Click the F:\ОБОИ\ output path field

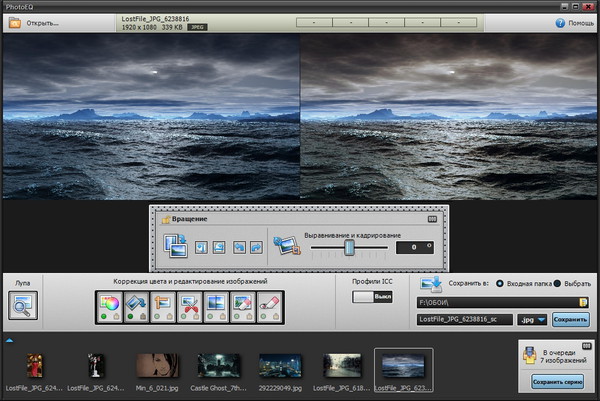[502, 302]
